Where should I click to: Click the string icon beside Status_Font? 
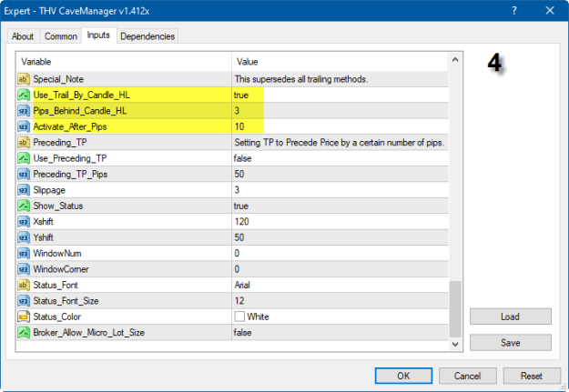24,285
